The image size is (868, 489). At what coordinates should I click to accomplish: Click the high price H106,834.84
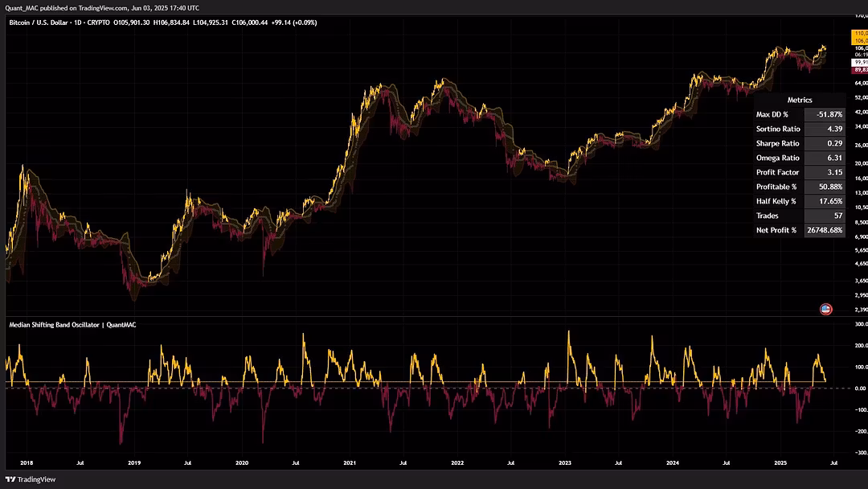(171, 23)
